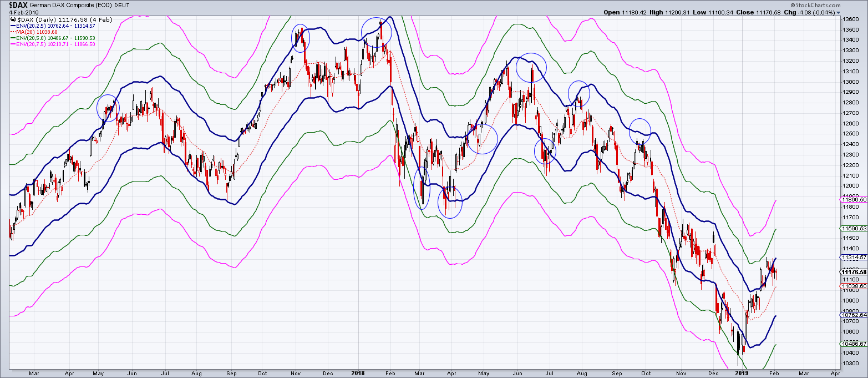Viewport: 868px width, 378px height.
Task: Click the 2018 year label on the time axis
Action: point(358,374)
